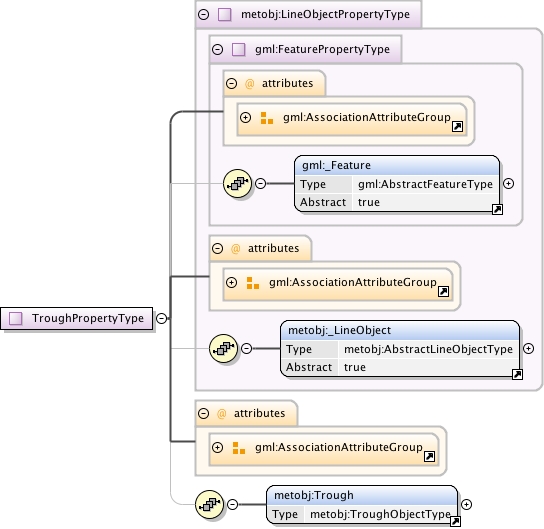Click @ icon of attributes in gml:FeaturePropertyType
The height and width of the screenshot is (529, 544).
[x=249, y=84]
